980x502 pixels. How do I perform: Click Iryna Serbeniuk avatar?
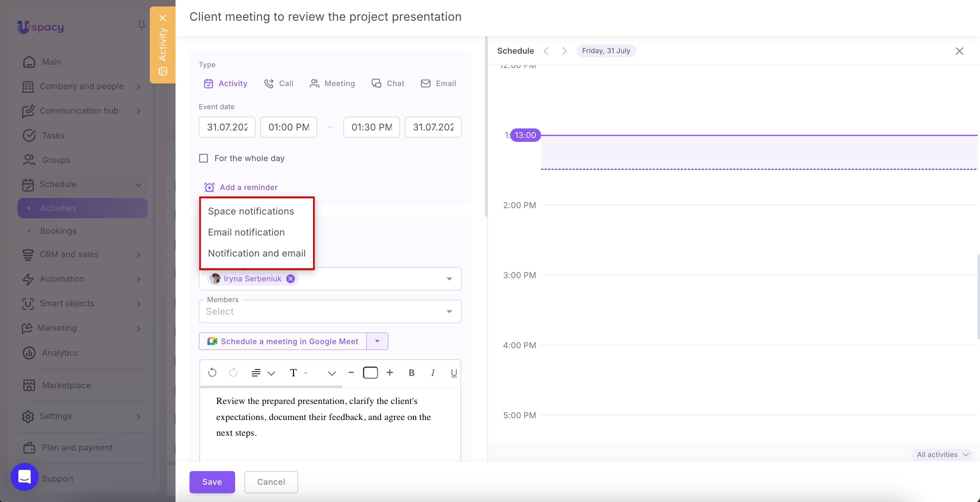[x=215, y=279]
